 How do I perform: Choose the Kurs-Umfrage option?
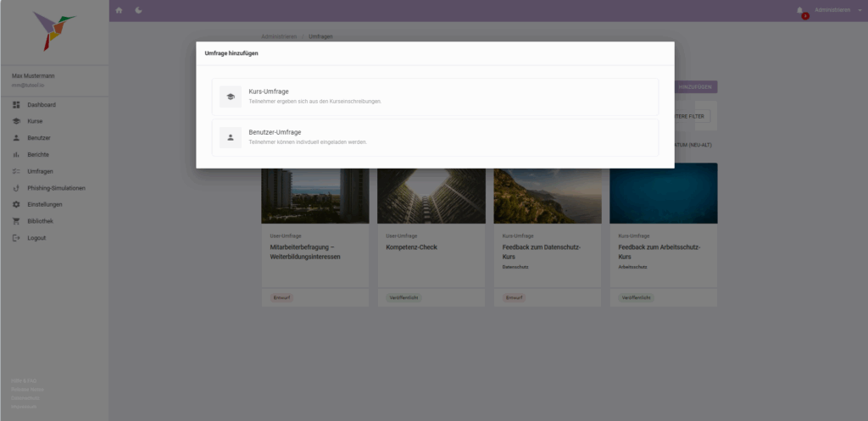click(x=435, y=97)
